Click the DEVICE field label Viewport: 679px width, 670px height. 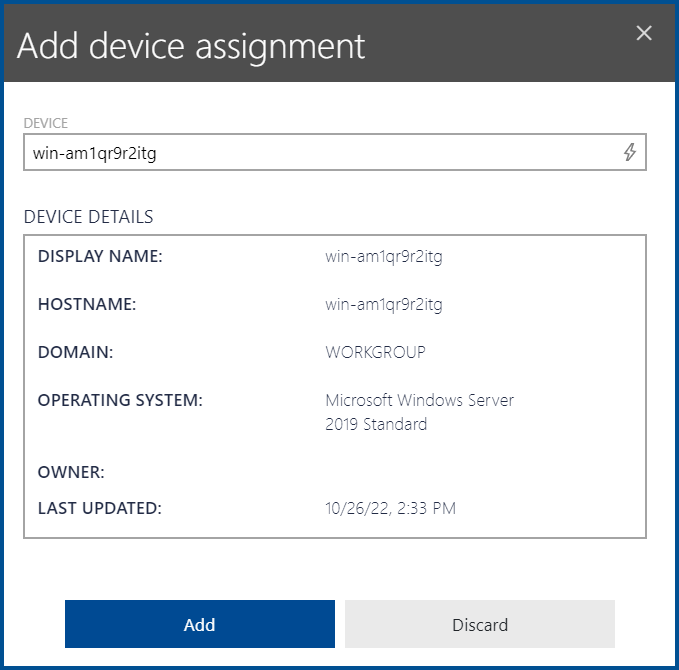(x=46, y=123)
